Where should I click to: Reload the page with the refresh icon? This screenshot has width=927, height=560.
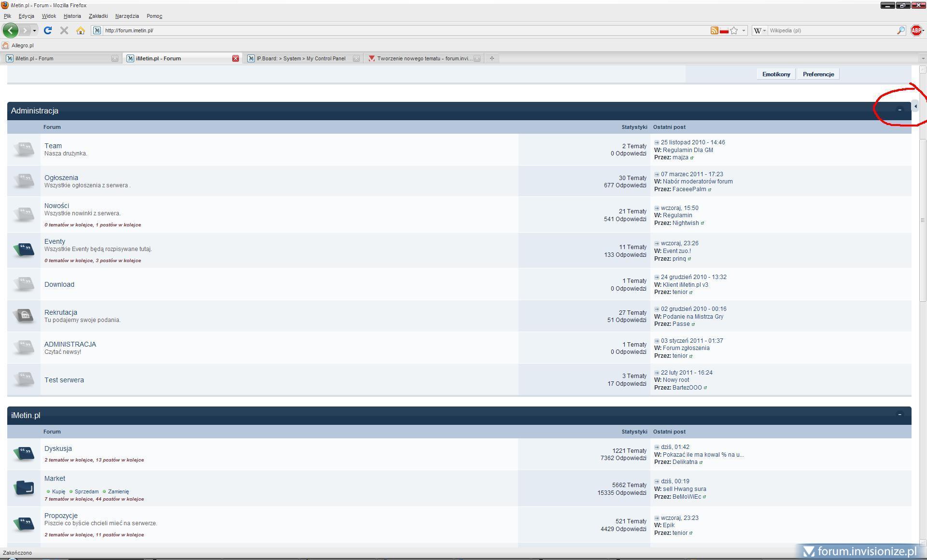(47, 30)
